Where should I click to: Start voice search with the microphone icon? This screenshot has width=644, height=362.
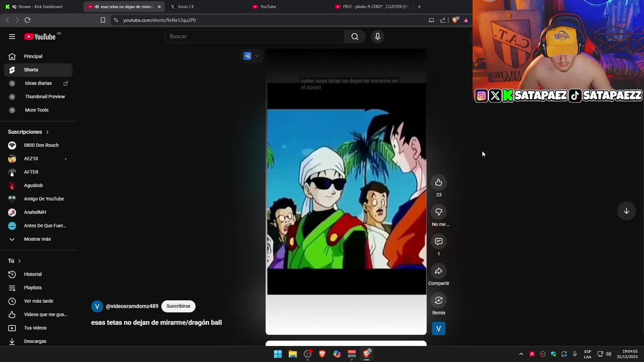coord(377,36)
